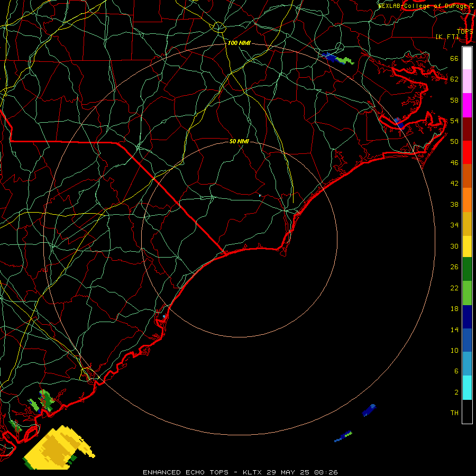Image resolution: width=476 pixels, height=476 pixels.
Task: Click the light pink legend swatch
Action: (x=467, y=81)
